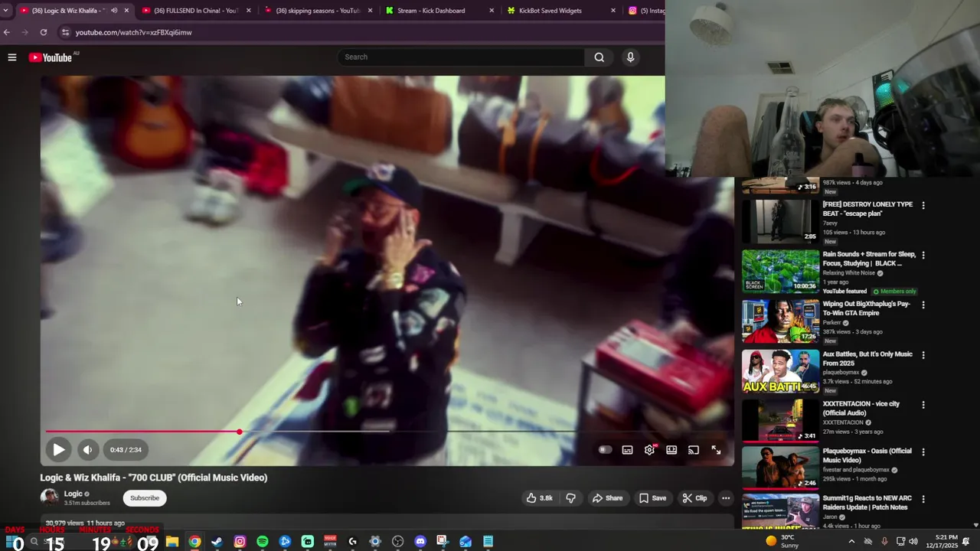Open the Logic channel avatar
980x551 pixels.
pyautogui.click(x=49, y=497)
